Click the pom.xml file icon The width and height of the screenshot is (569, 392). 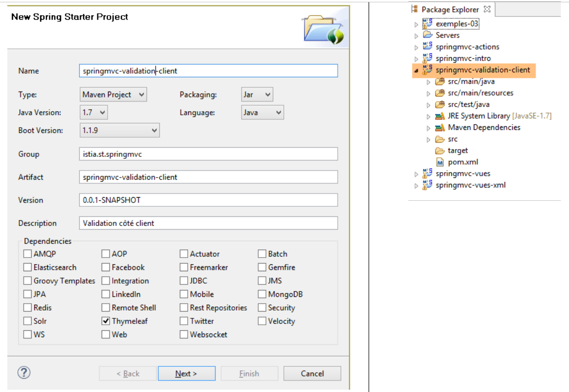[440, 162]
